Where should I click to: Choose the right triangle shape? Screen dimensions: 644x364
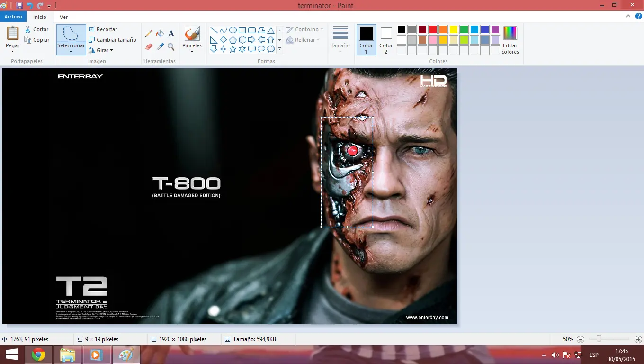tap(214, 40)
